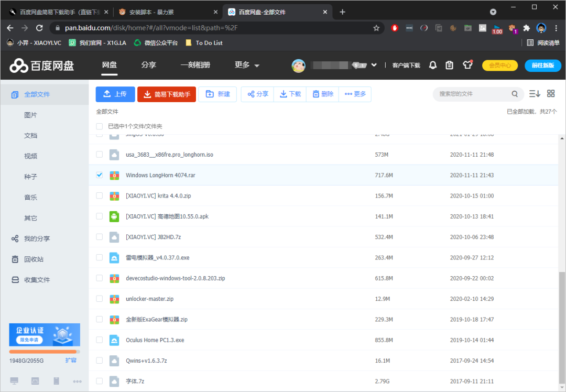Check the unlocker-master.zip checkbox
The image size is (566, 392).
(100, 299)
